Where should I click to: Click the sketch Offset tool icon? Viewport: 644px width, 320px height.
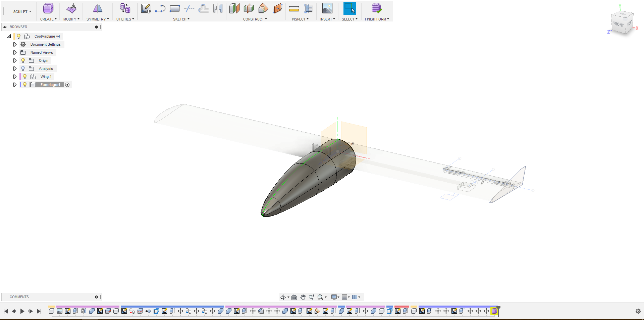(204, 8)
